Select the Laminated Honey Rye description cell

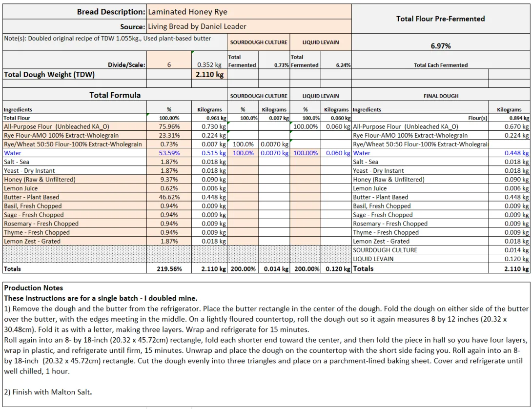[249, 12]
